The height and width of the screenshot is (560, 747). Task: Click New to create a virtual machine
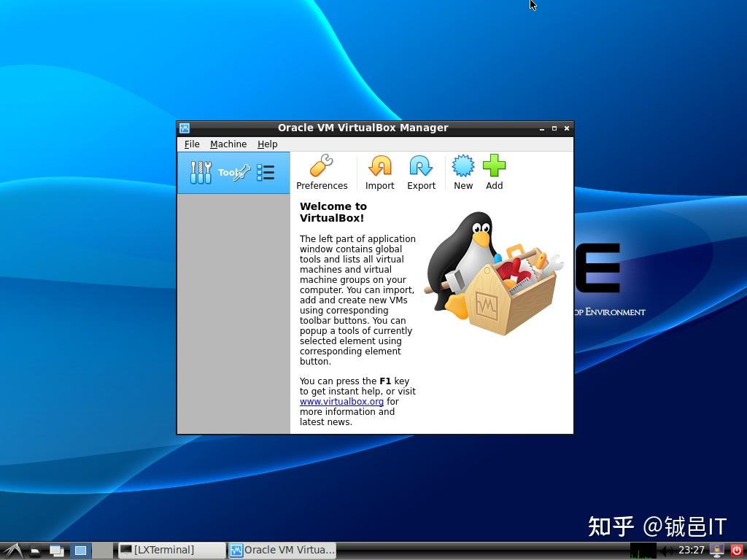click(462, 171)
